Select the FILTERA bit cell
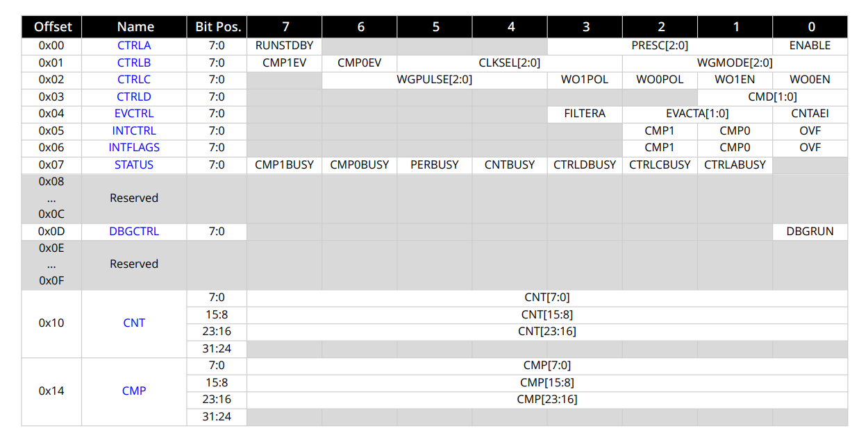This screenshot has width=868, height=444. [x=585, y=113]
